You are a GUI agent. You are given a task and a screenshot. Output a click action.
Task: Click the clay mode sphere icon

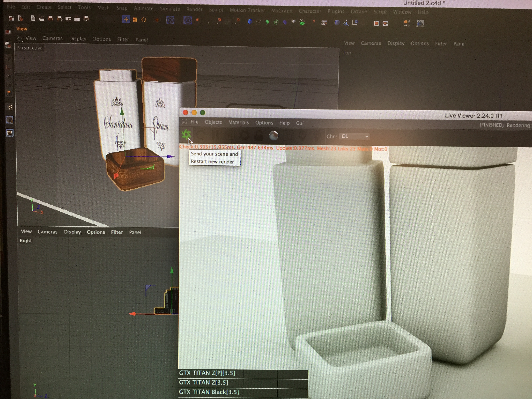point(273,136)
